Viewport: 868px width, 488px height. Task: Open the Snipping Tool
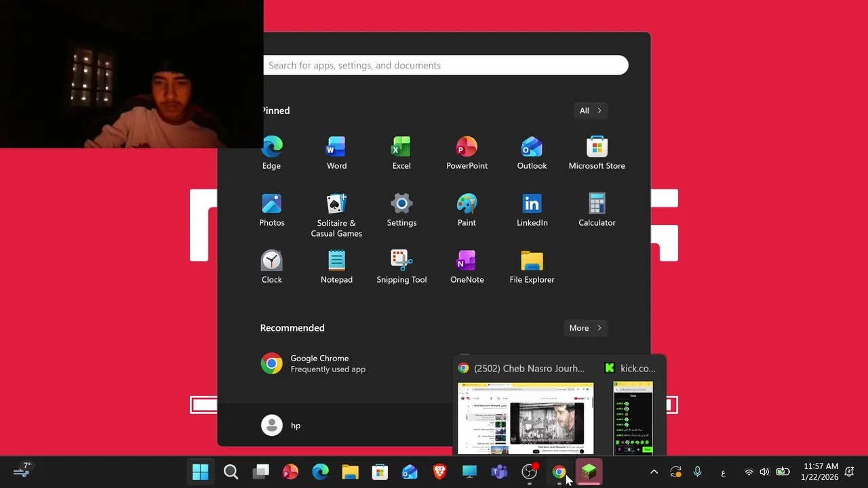tap(401, 267)
